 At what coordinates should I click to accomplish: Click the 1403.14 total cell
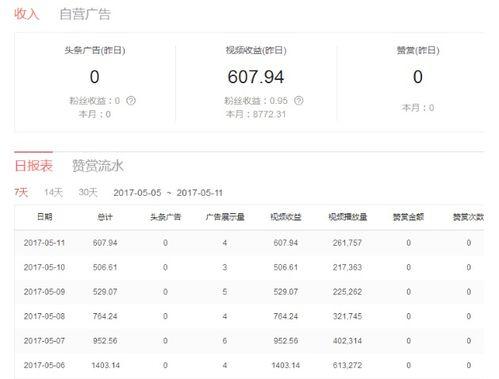[106, 365]
